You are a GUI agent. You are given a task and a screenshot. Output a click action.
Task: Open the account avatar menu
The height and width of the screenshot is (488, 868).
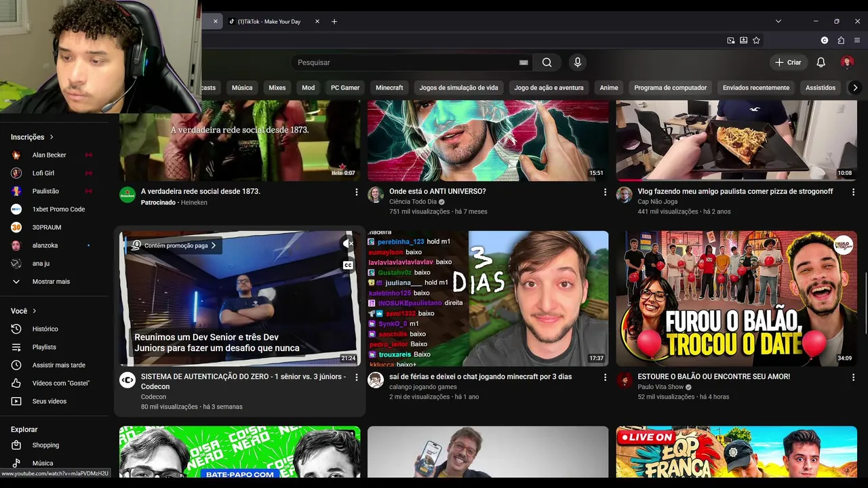(x=847, y=62)
